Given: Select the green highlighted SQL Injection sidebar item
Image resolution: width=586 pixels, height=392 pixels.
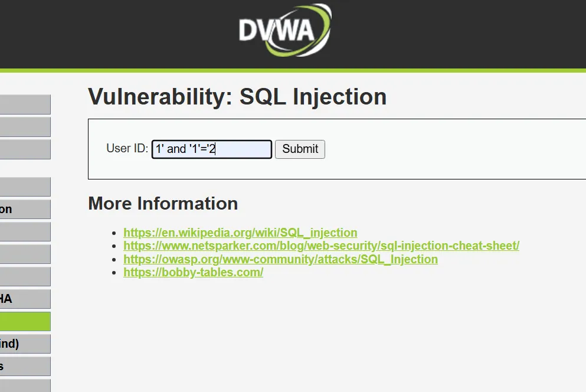Looking at the screenshot, I should [x=25, y=321].
